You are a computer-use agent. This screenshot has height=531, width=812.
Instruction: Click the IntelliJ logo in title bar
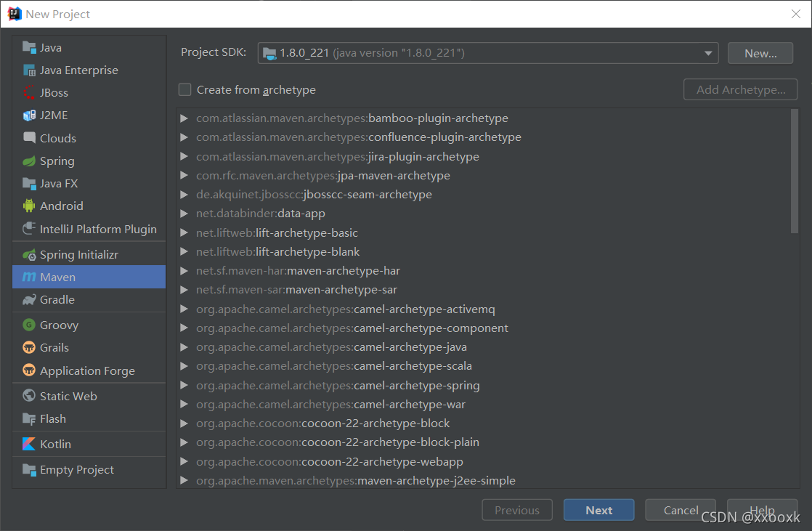pyautogui.click(x=15, y=14)
